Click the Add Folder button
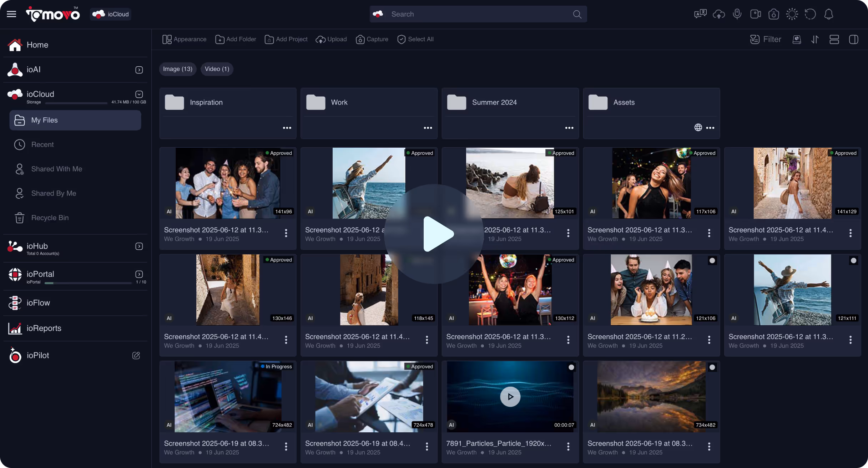 [236, 39]
